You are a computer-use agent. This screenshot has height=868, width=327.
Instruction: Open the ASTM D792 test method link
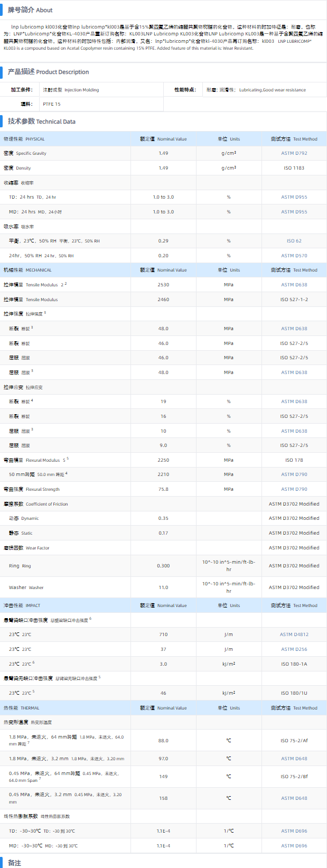(x=294, y=153)
